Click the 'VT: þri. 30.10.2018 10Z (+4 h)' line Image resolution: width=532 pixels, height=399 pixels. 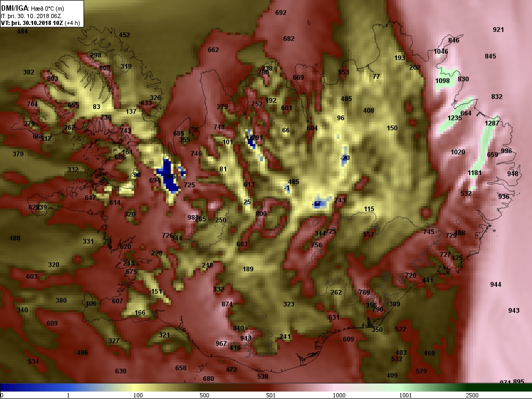(x=40, y=23)
